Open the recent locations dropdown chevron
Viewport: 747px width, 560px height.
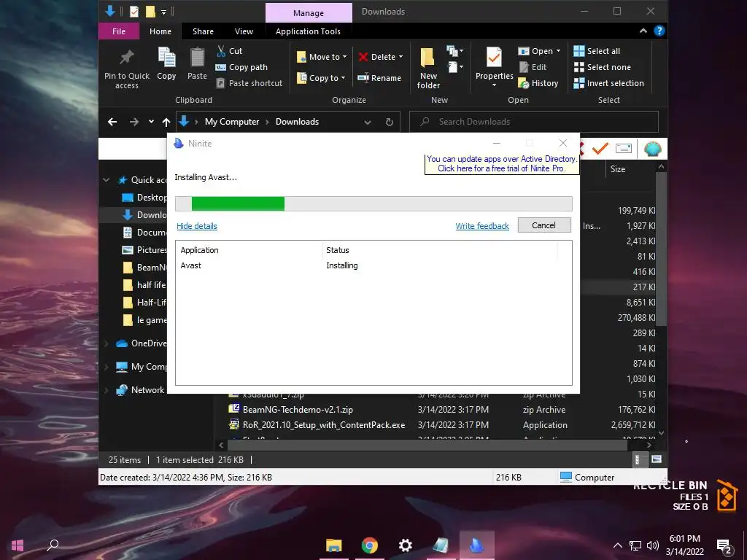[x=151, y=122]
